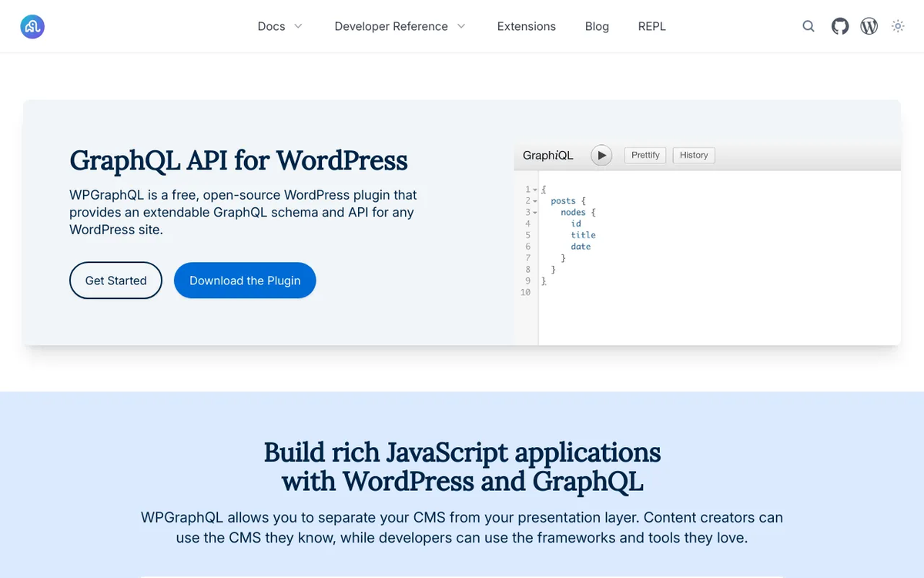Viewport: 924px width, 578px height.
Task: Collapse the fold arrow on line 1
Action: coord(535,190)
